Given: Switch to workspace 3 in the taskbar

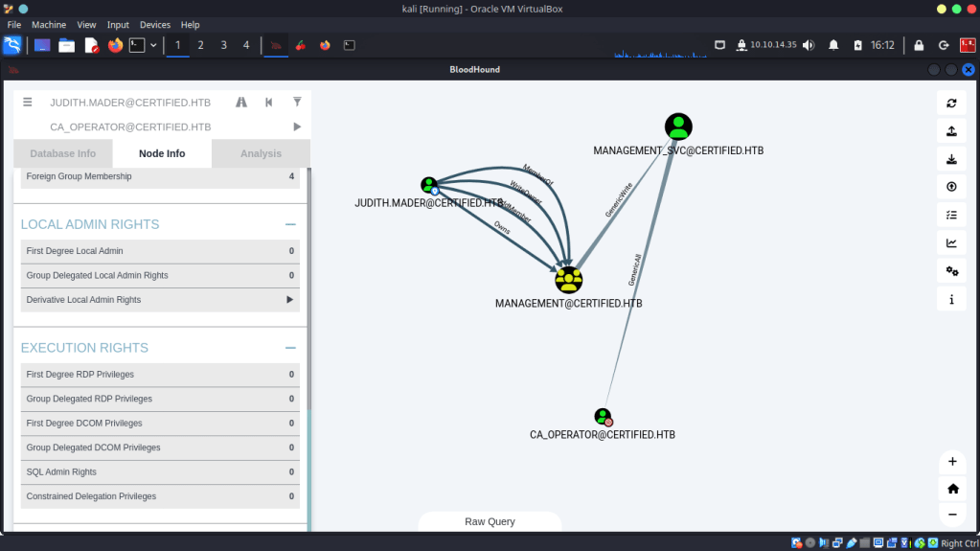Looking at the screenshot, I should click(x=223, y=45).
